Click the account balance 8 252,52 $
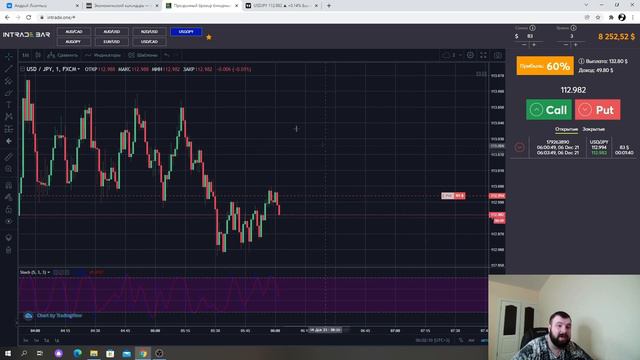 (x=616, y=36)
